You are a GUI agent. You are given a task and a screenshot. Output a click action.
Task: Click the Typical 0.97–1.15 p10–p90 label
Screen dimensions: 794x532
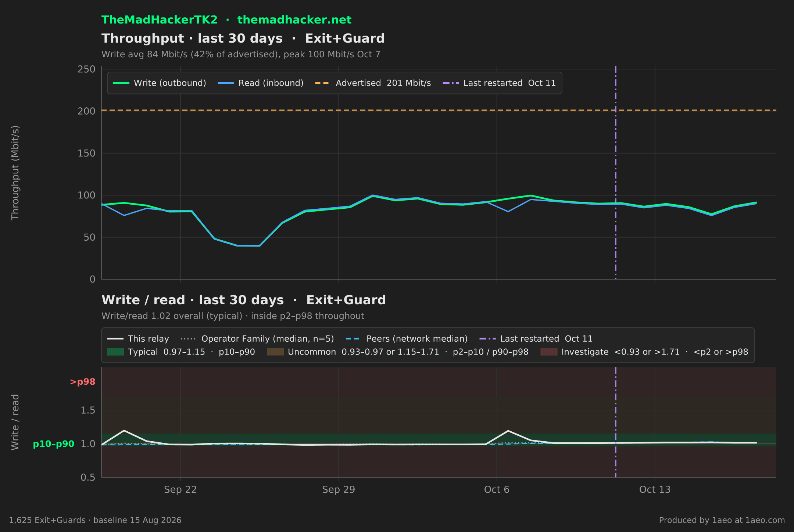(x=192, y=352)
